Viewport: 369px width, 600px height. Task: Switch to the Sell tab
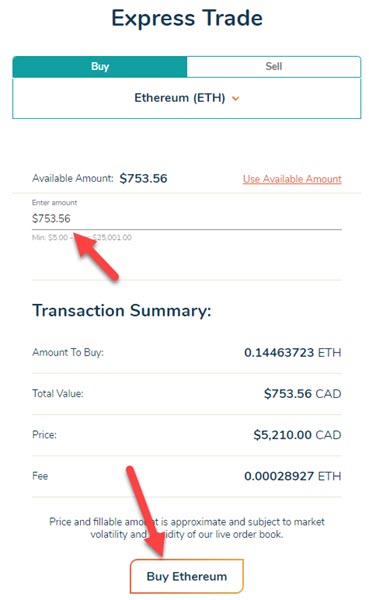click(x=274, y=67)
